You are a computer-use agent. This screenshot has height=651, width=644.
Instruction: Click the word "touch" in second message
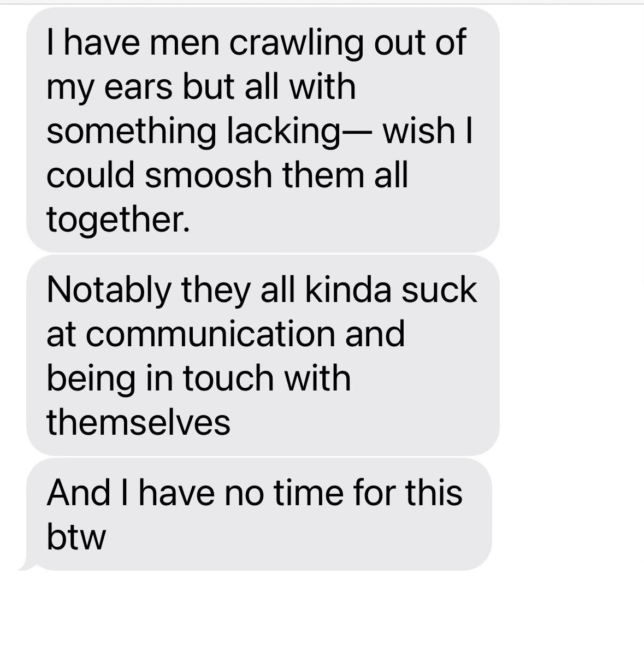tap(228, 378)
